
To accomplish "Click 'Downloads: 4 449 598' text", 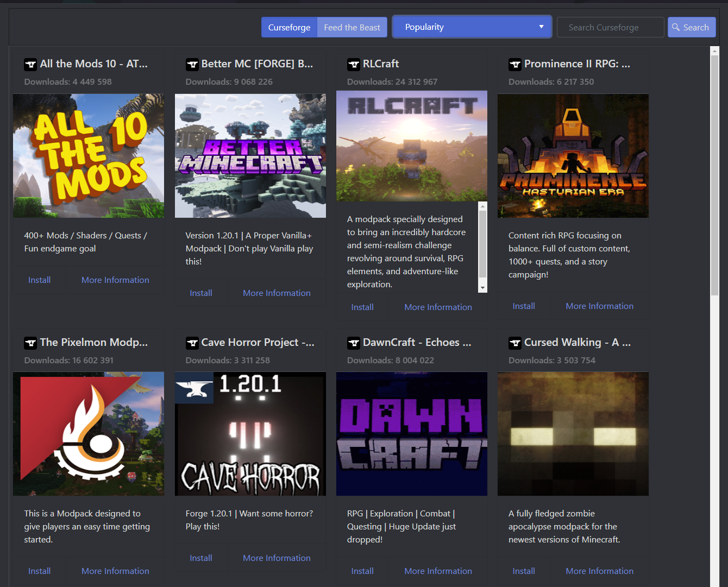I will [68, 82].
